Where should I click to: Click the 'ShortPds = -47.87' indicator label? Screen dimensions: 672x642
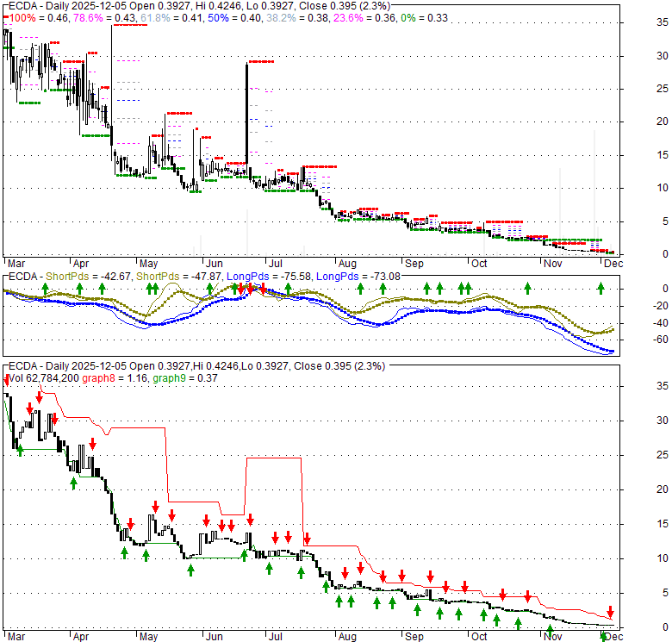point(178,277)
